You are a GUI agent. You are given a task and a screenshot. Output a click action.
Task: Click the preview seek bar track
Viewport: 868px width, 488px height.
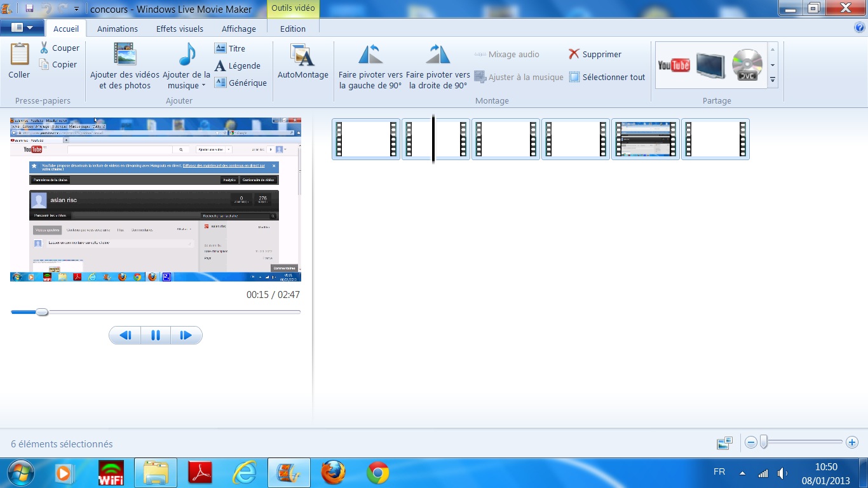(156, 312)
